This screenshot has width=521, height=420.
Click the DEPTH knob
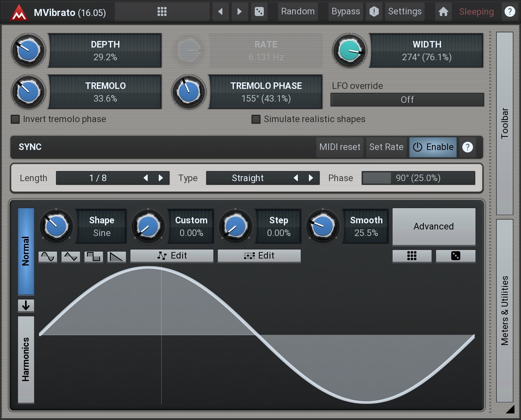(x=28, y=50)
